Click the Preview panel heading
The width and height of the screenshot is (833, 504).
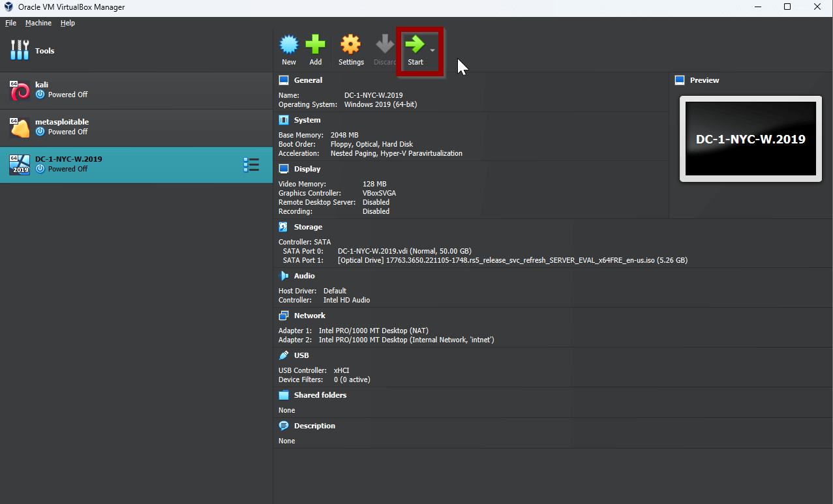(x=704, y=80)
